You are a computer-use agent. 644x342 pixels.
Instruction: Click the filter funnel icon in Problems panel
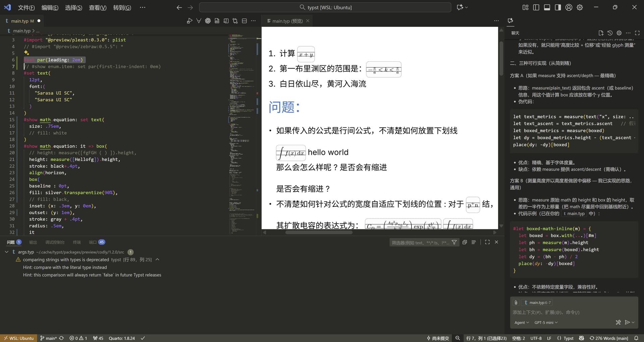click(454, 242)
